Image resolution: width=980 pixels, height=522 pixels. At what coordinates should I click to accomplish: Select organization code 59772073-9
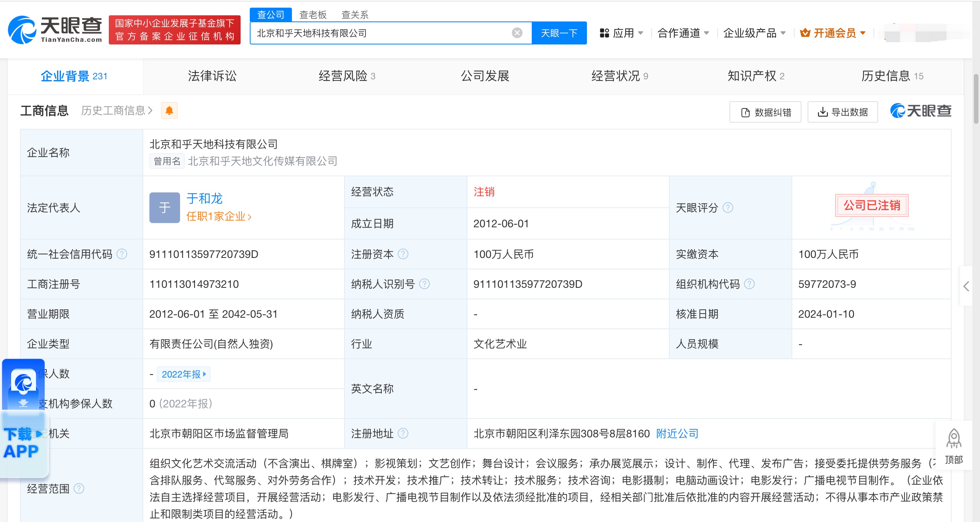827,284
